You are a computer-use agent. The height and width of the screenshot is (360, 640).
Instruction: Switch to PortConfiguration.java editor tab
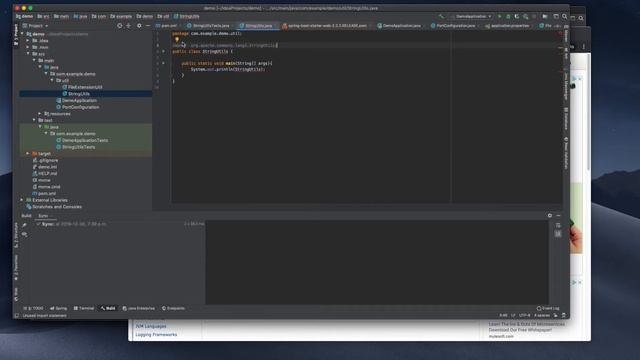pyautogui.click(x=453, y=26)
